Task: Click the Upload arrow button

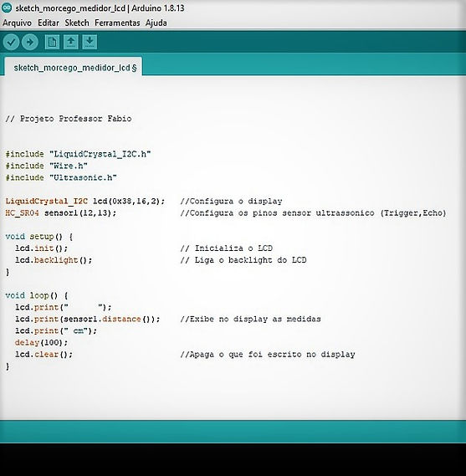Action: tap(30, 42)
